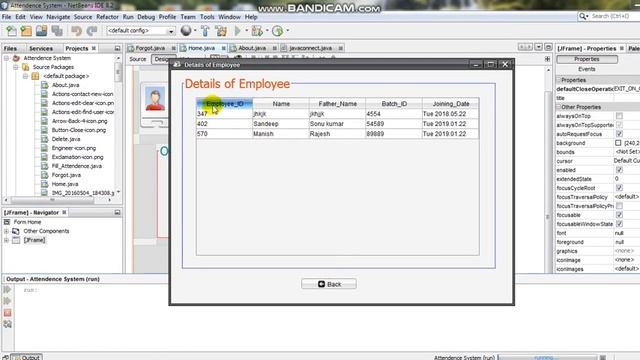This screenshot has width=640, height=360.
Task: Expand Other Components in Navigator
Action: [6, 231]
